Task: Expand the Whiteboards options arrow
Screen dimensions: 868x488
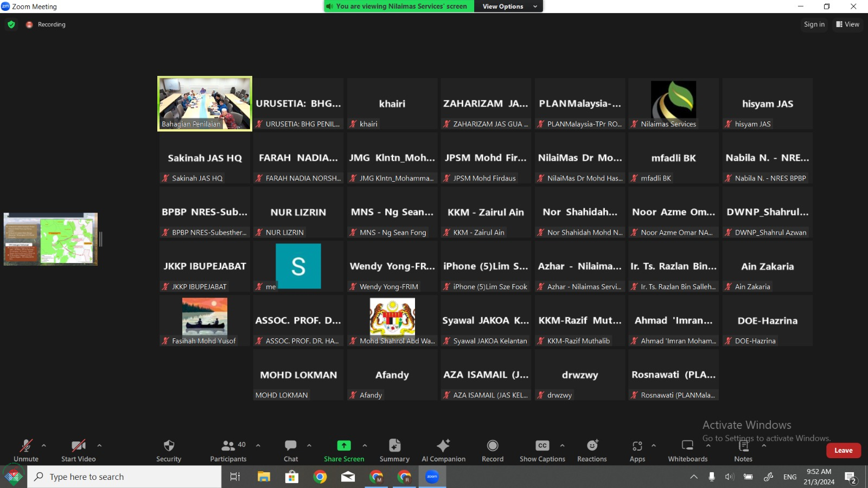Action: 709,446
